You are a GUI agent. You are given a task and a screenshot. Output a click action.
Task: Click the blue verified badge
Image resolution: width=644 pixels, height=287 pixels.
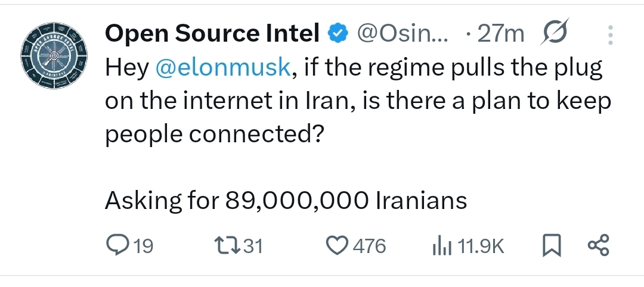pyautogui.click(x=338, y=35)
